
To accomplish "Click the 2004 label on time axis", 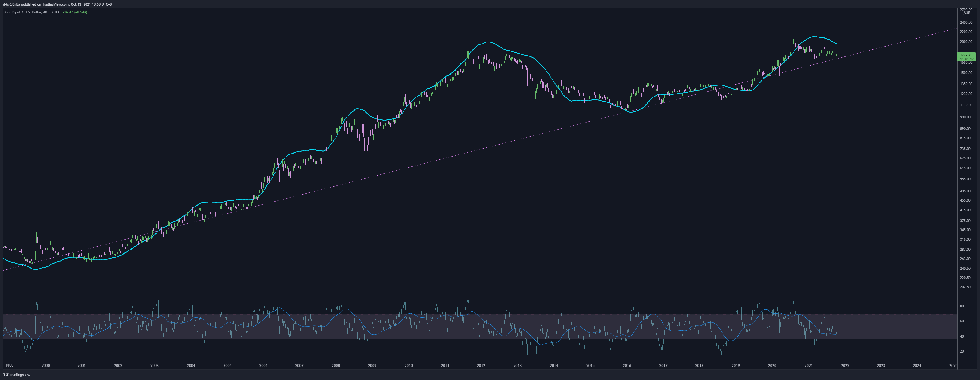I will [x=191, y=366].
